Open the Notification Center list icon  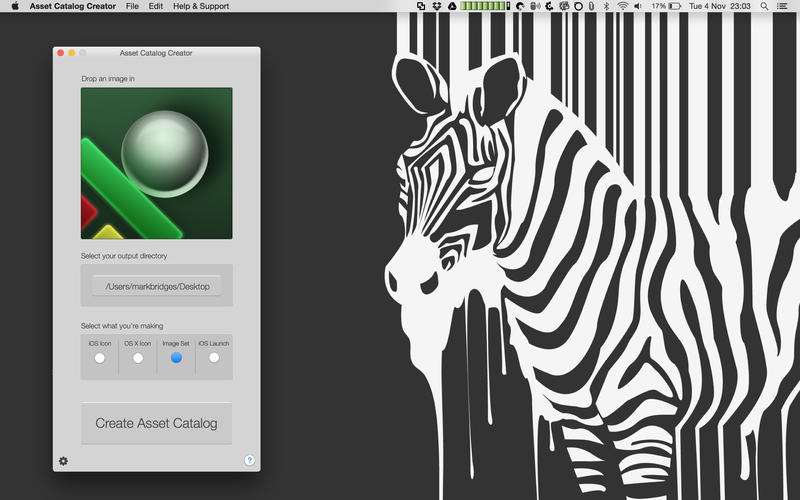pyautogui.click(x=783, y=6)
